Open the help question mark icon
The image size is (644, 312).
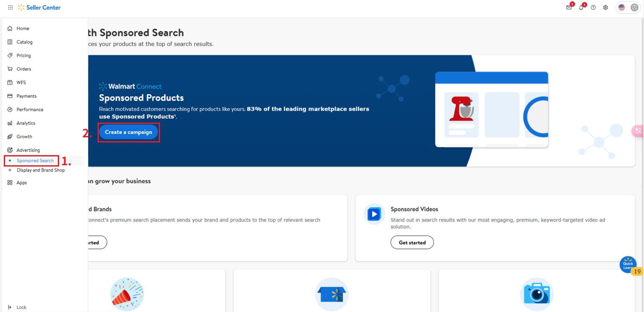593,8
